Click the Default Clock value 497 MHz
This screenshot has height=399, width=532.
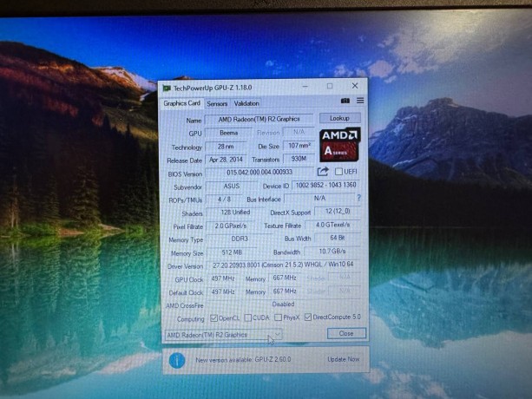(223, 291)
